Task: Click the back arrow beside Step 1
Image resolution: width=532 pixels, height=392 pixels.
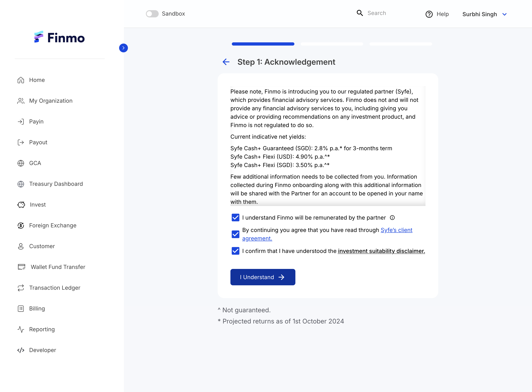Action: (x=226, y=62)
